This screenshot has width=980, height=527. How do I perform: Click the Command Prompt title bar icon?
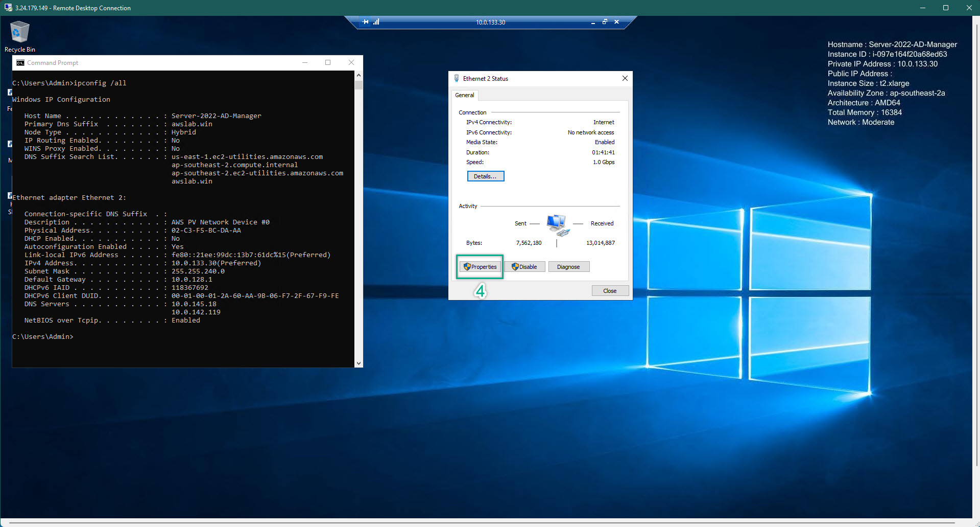pos(20,63)
